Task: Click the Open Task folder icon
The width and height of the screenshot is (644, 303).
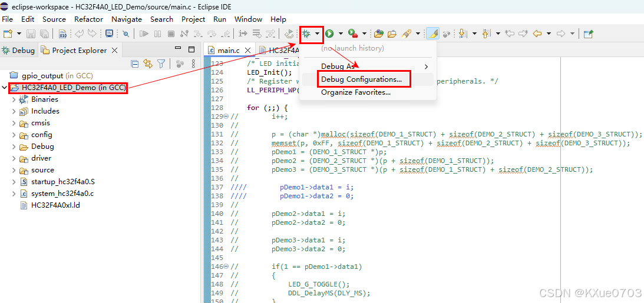Action: (392, 34)
